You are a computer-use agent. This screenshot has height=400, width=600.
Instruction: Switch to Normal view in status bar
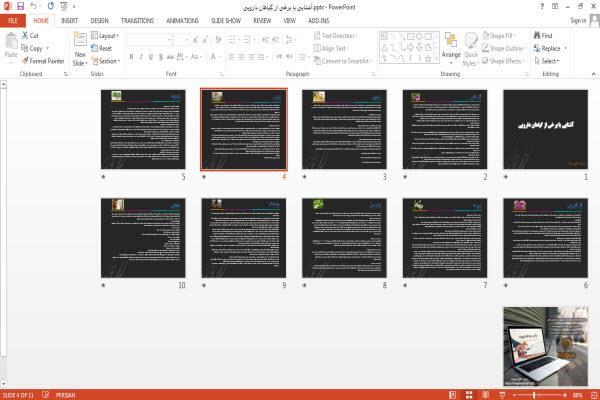point(452,395)
